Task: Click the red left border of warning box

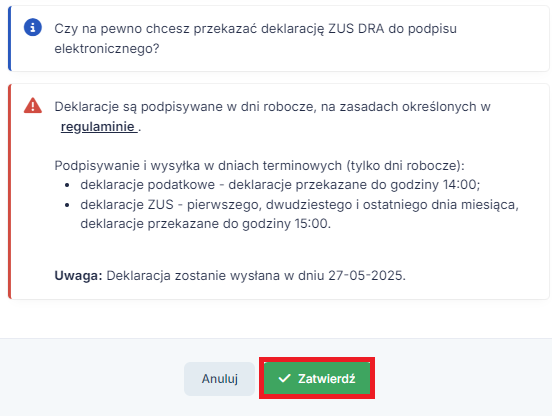Action: [10, 191]
